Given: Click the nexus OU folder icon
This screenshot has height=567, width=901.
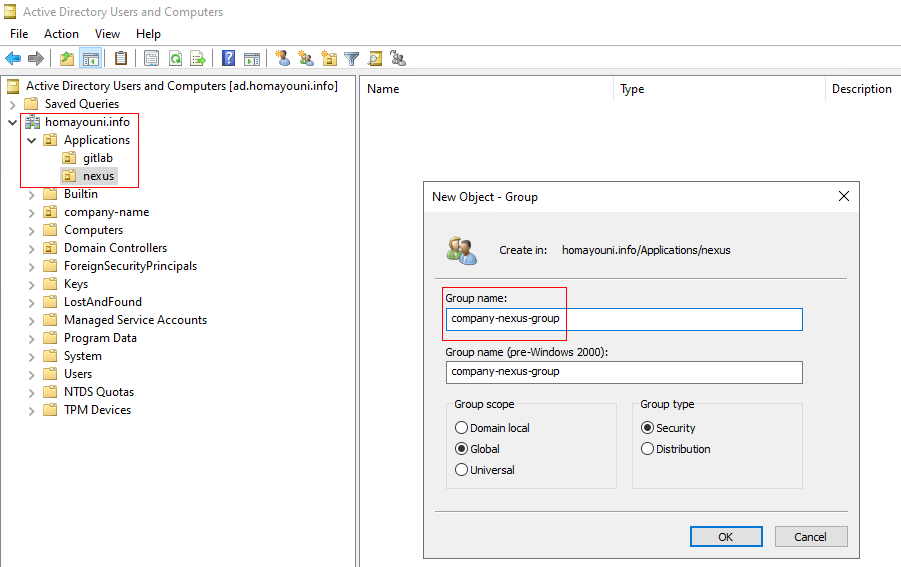Looking at the screenshot, I should [x=70, y=176].
